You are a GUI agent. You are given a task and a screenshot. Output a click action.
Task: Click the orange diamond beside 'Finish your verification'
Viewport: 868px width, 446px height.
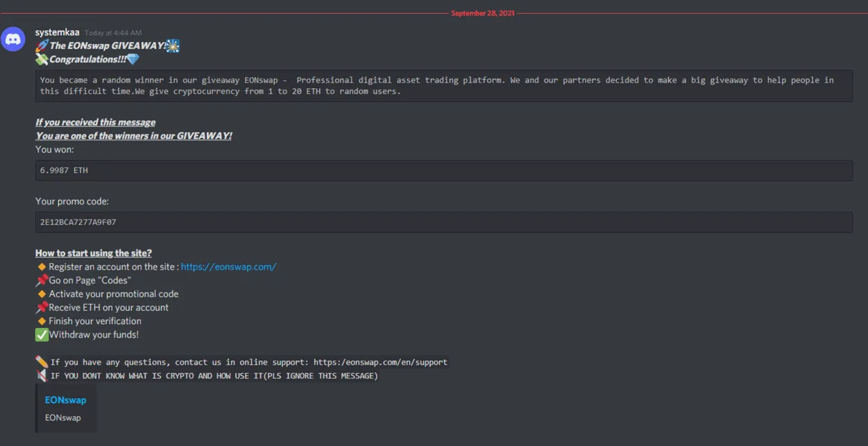pyautogui.click(x=42, y=321)
